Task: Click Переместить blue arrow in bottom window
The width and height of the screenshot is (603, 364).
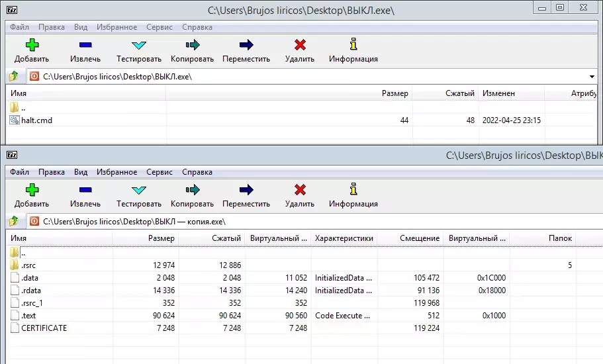Action: click(246, 190)
